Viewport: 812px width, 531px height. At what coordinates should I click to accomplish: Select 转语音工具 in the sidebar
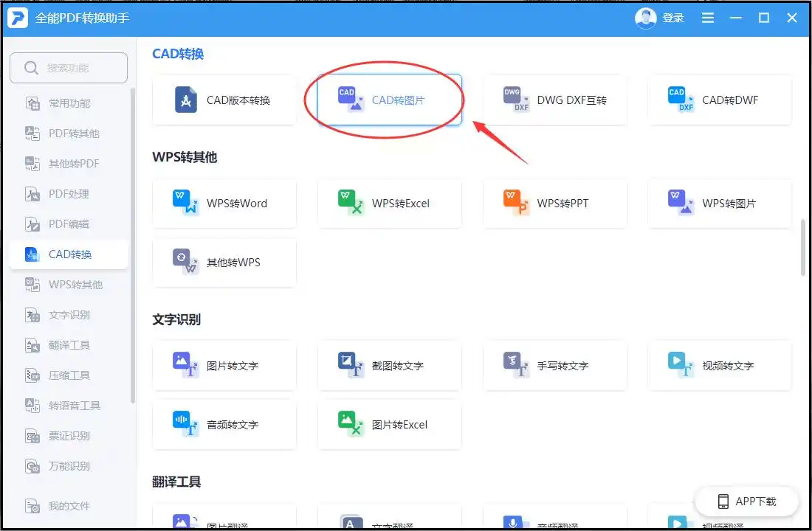click(x=69, y=405)
